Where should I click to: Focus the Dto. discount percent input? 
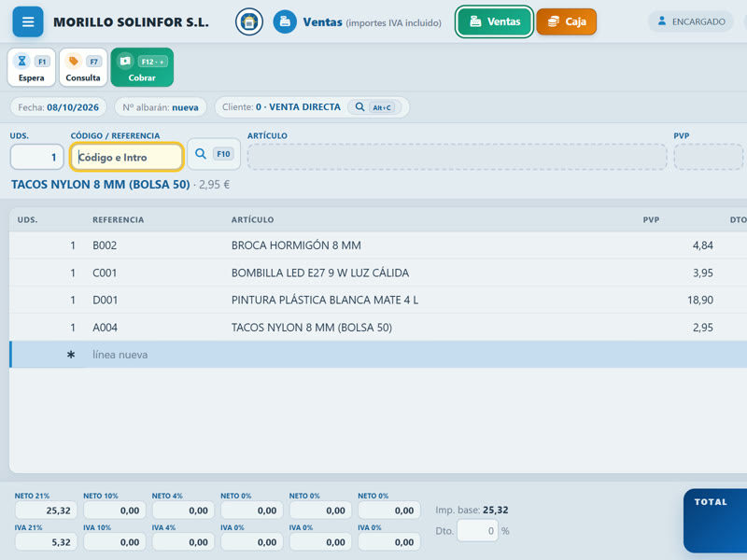pyautogui.click(x=477, y=530)
